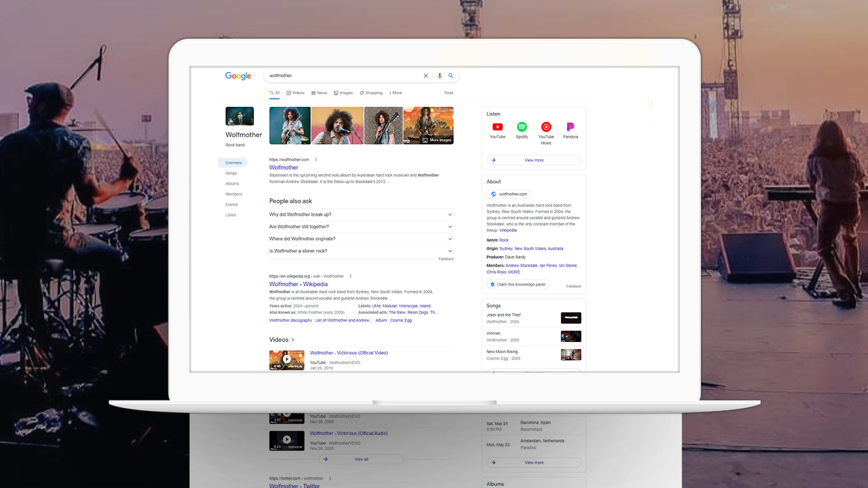868x488 pixels.
Task: Select the All results tab
Action: [x=275, y=93]
